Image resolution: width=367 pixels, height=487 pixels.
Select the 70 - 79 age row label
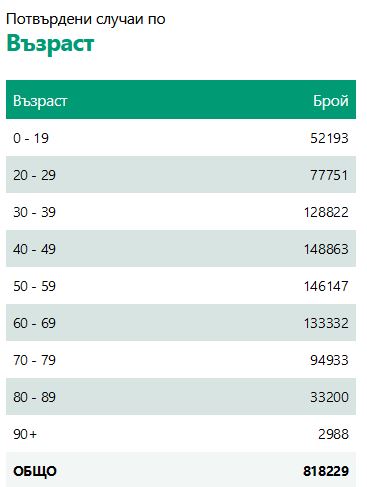click(34, 360)
